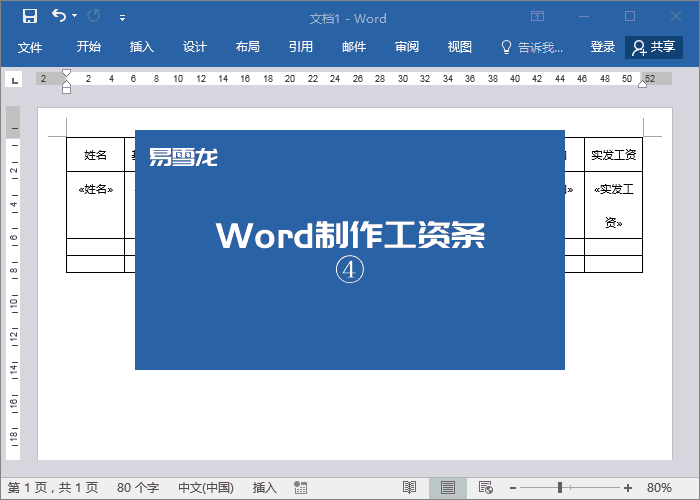
Task: Click the tab stop selector on ruler
Action: click(x=14, y=80)
